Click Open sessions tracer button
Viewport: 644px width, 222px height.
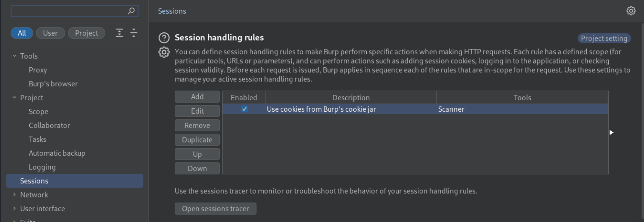pyautogui.click(x=215, y=208)
